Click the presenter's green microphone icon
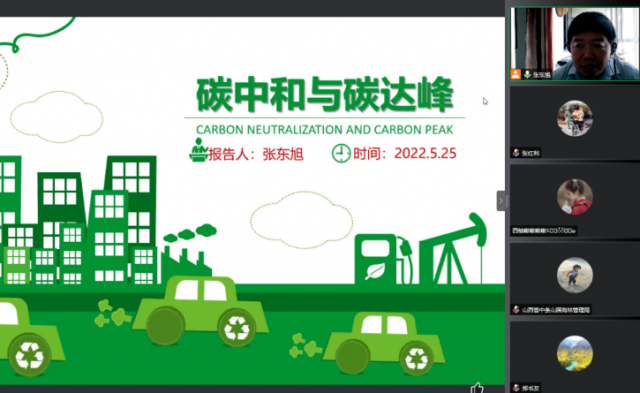 point(527,74)
